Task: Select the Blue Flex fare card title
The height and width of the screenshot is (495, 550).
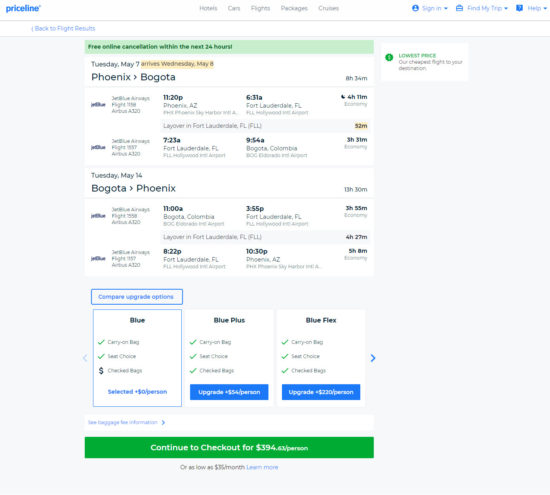Action: (x=321, y=320)
